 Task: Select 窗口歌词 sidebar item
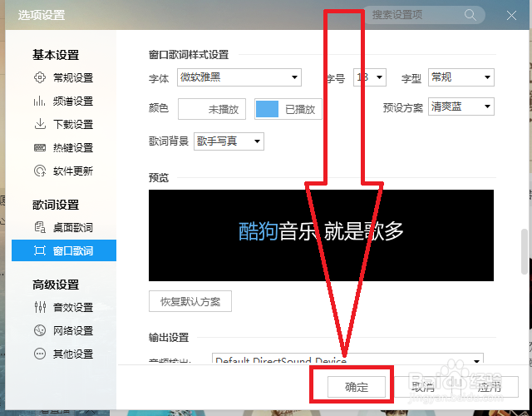tap(64, 250)
